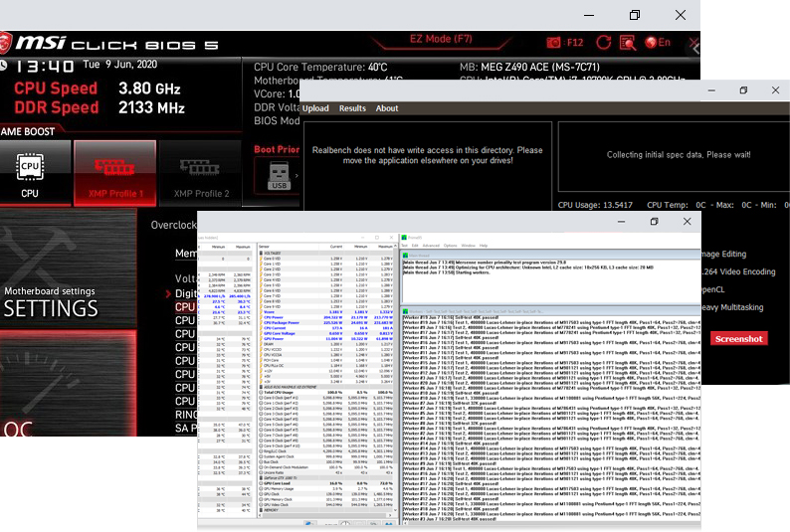Select the Main thread window title bar in Prime95

551,256
